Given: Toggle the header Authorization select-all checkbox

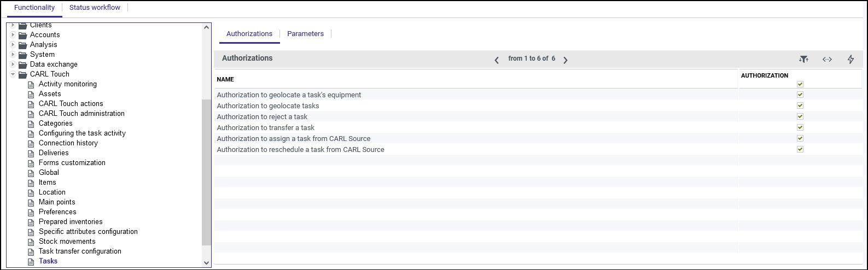Looking at the screenshot, I should [x=800, y=84].
